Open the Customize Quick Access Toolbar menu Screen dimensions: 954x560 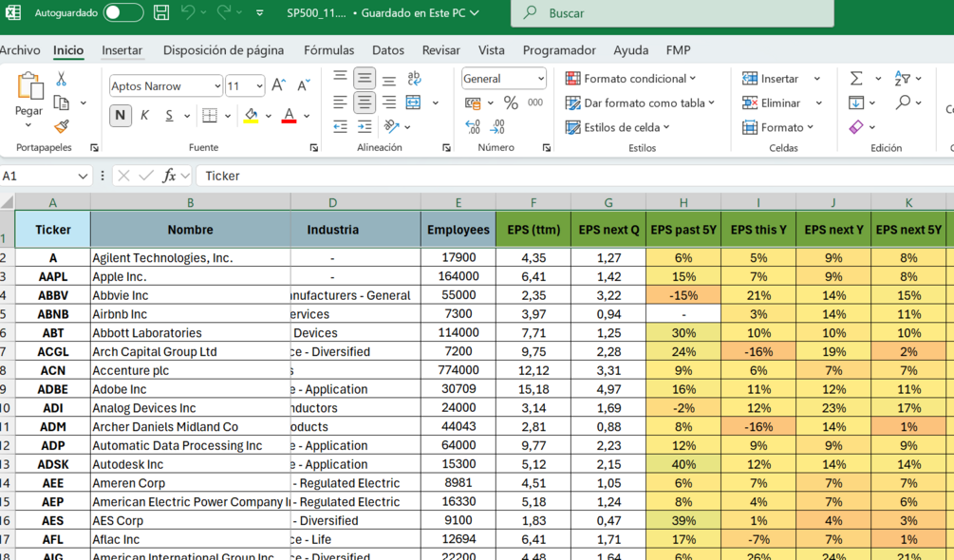click(x=260, y=12)
